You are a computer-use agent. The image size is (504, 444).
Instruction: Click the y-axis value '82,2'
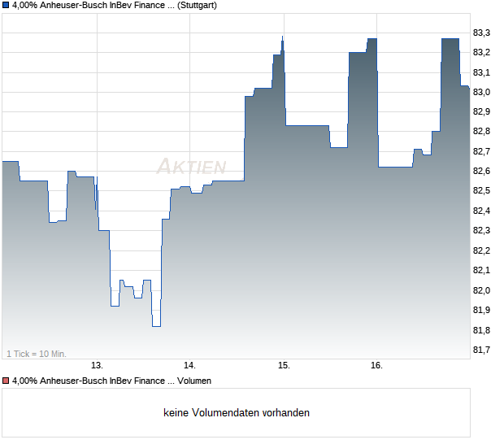click(481, 250)
